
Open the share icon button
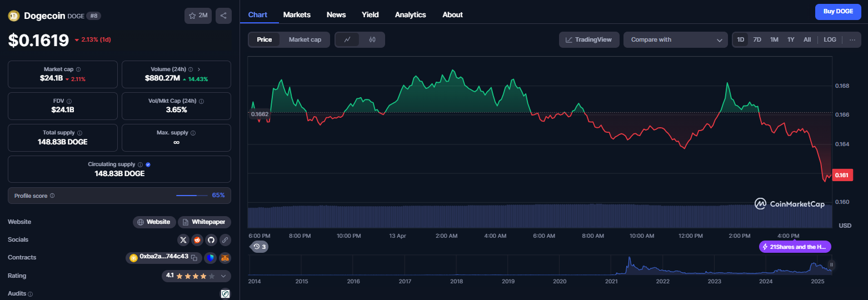tap(223, 16)
